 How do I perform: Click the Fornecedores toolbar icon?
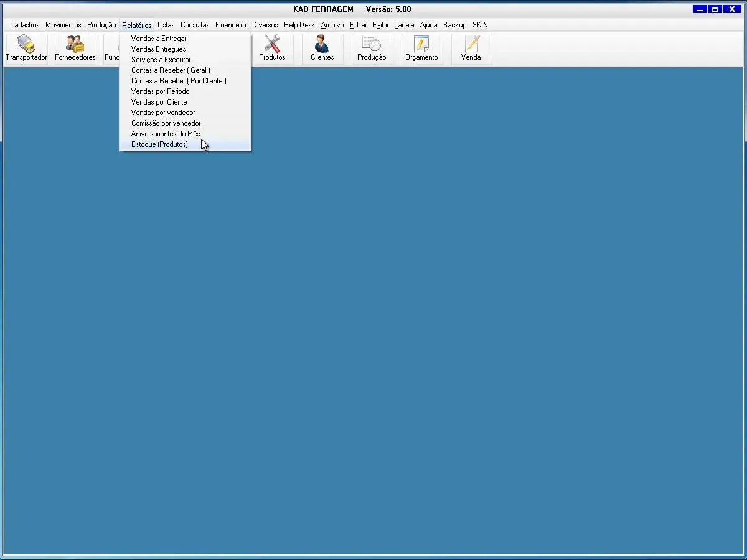pos(75,49)
